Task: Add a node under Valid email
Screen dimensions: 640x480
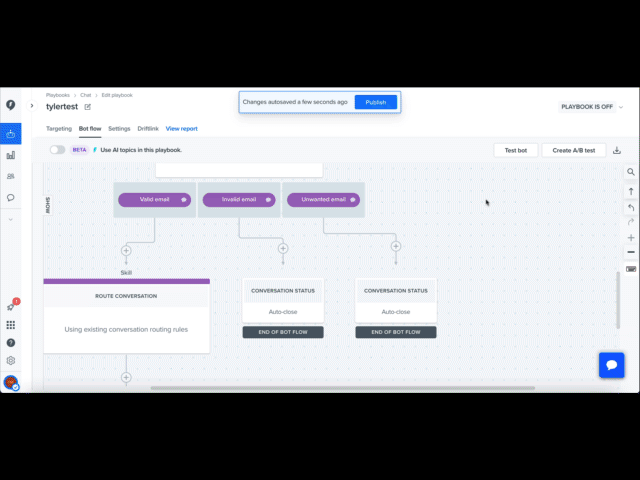Action: tap(126, 251)
